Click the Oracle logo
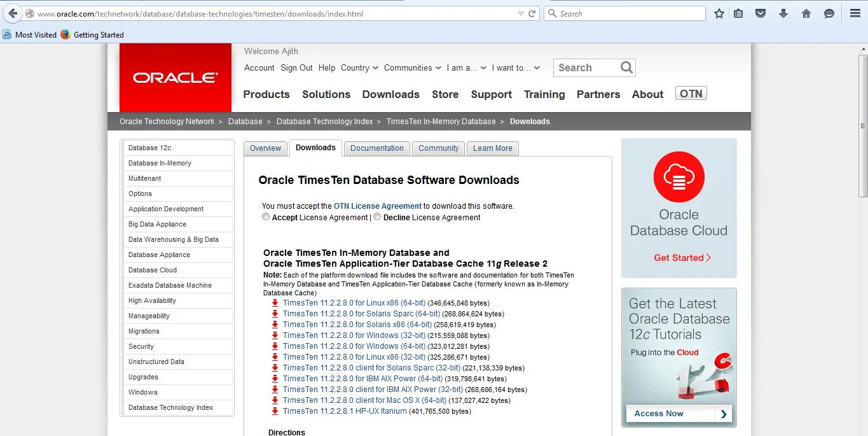 pos(176,78)
